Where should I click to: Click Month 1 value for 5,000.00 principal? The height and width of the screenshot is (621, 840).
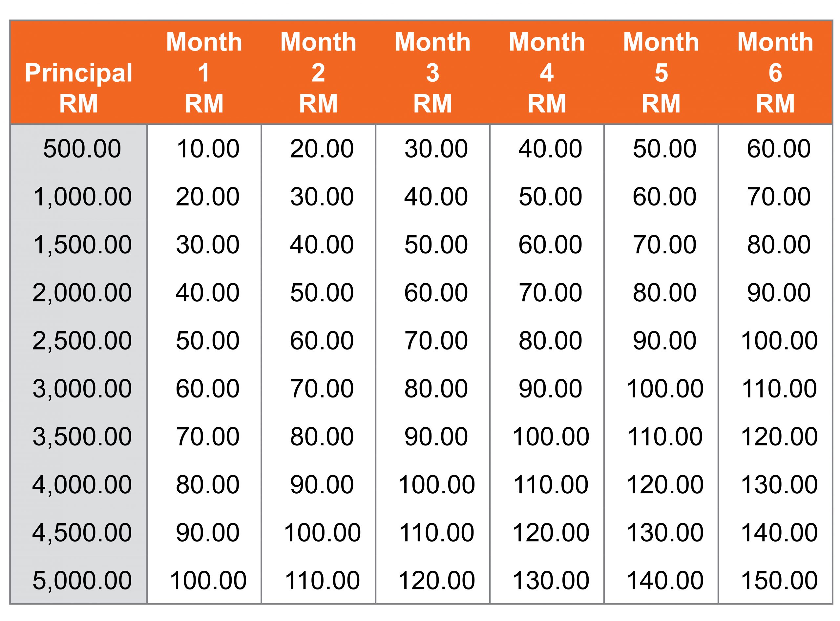208,580
